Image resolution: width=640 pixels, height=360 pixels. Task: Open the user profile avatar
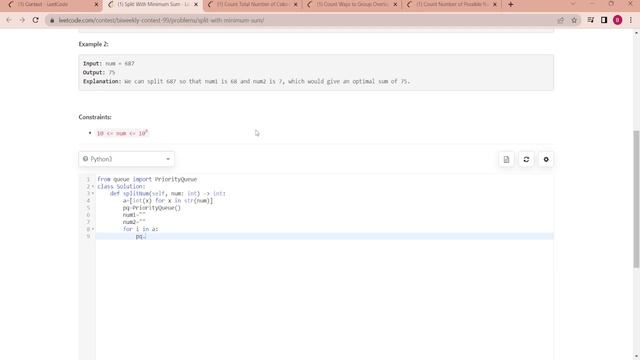pos(617,20)
